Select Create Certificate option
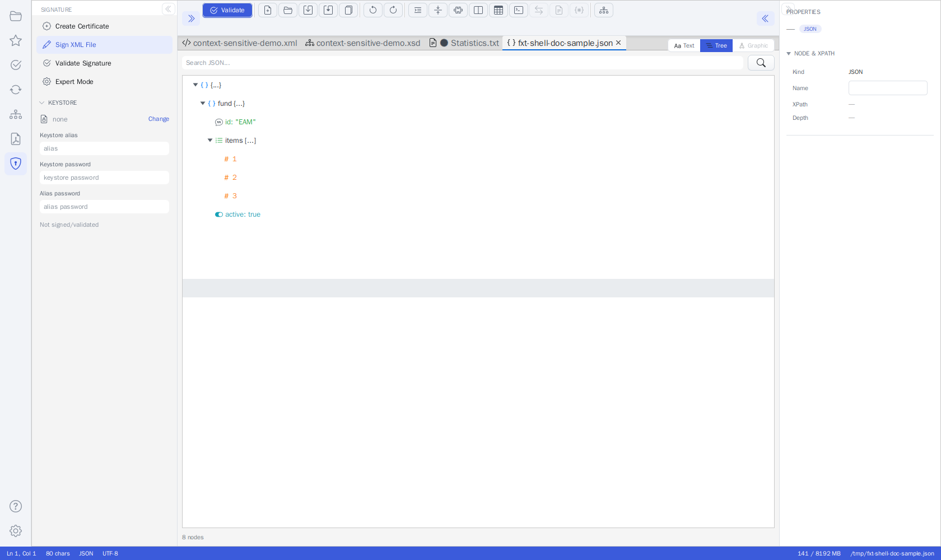 point(105,26)
